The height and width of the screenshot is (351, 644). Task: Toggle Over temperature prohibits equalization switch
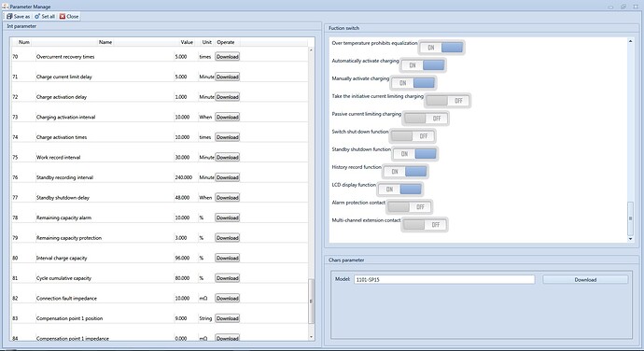(441, 48)
